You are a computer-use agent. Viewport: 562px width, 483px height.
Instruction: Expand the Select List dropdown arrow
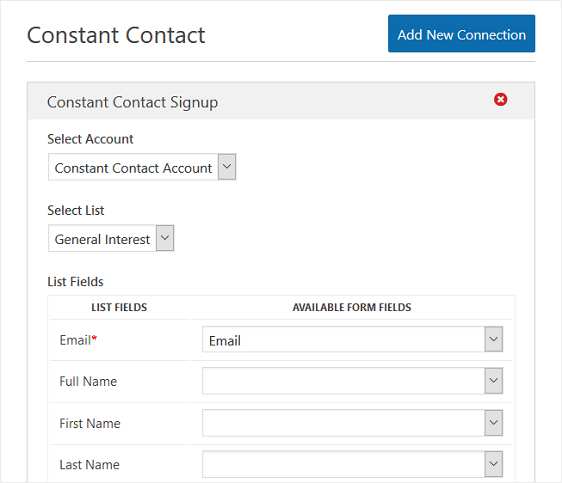(x=165, y=238)
